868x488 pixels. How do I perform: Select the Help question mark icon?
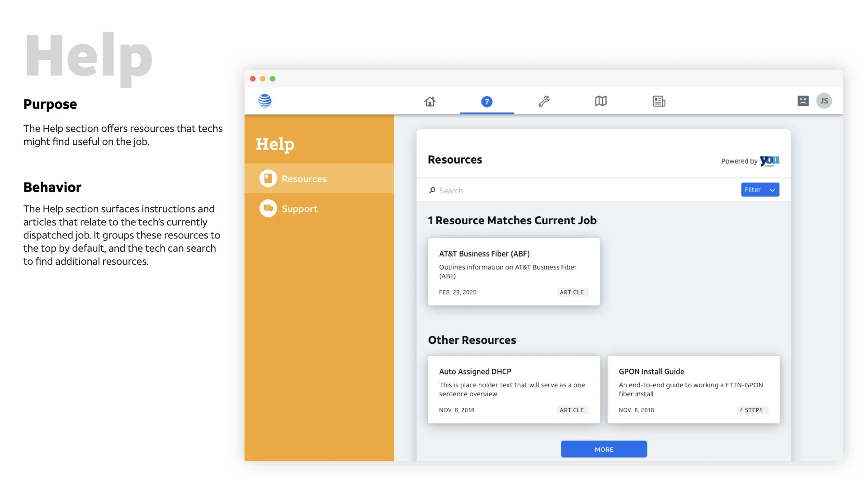tap(486, 102)
